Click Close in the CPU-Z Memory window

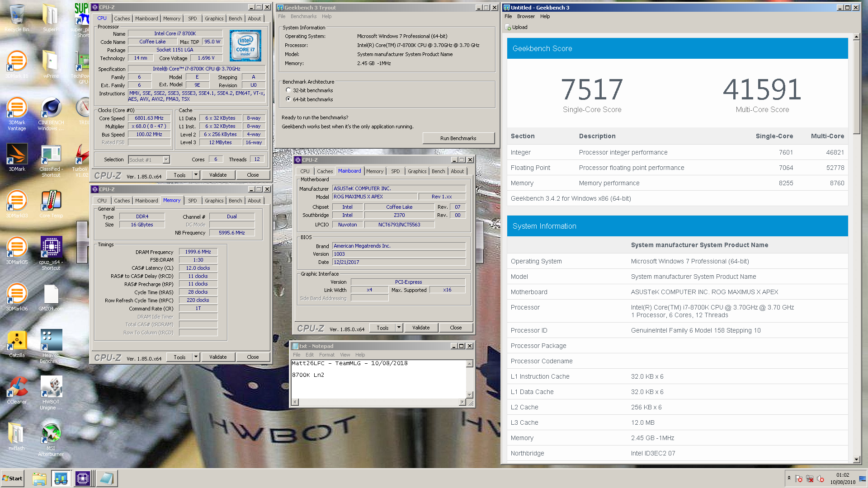[x=253, y=357]
